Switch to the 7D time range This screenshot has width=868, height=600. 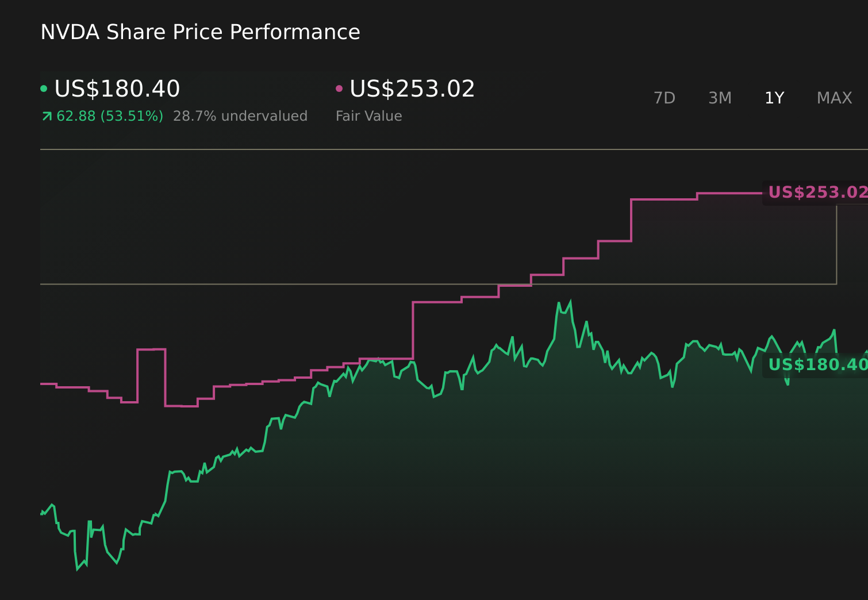click(665, 98)
